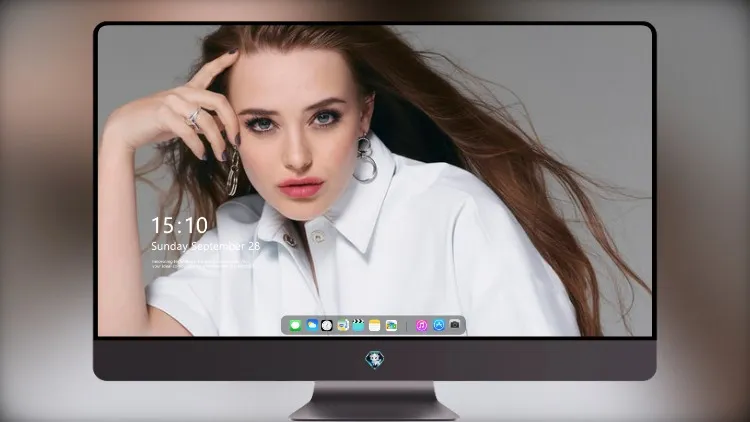Click the 15:10 clock widget
The width and height of the screenshot is (750, 422).
tap(179, 225)
